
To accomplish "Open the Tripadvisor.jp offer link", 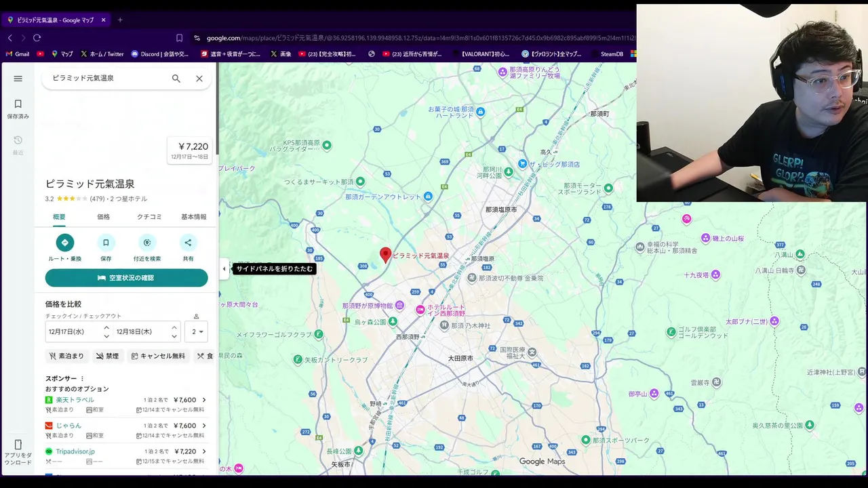I will 75,451.
